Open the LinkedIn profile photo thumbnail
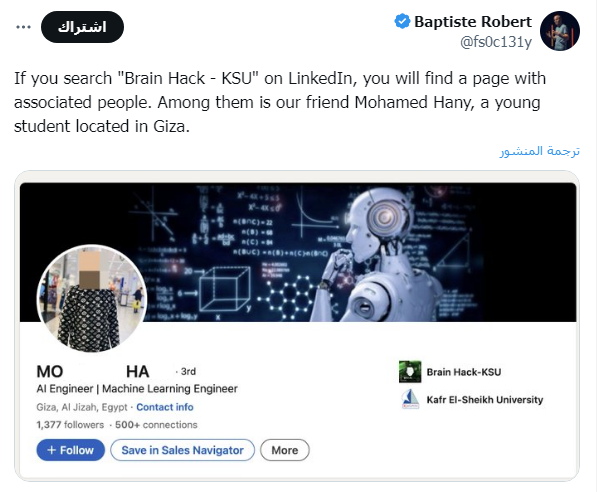The height and width of the screenshot is (492, 611). [92, 297]
